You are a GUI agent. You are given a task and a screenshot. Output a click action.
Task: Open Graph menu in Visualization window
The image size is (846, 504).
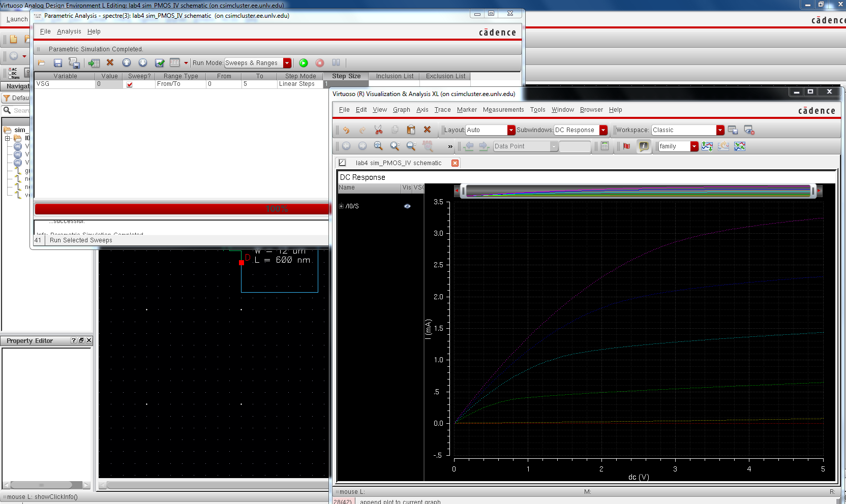pos(402,110)
